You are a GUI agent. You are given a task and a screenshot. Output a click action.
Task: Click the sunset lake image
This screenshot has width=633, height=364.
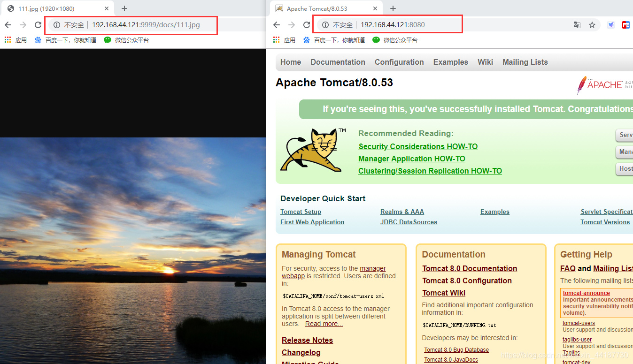pyautogui.click(x=133, y=250)
